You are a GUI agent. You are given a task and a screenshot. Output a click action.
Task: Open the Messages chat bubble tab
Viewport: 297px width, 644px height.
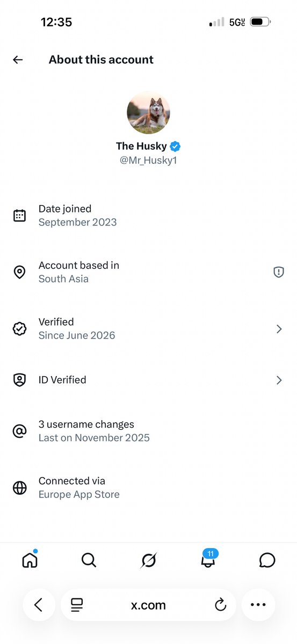pos(267,560)
